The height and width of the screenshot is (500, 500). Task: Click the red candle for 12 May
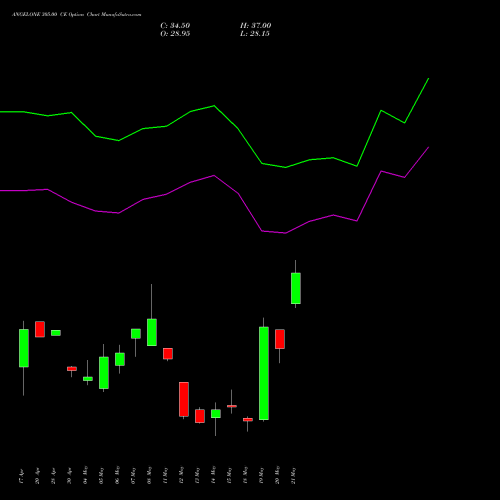pos(184,399)
